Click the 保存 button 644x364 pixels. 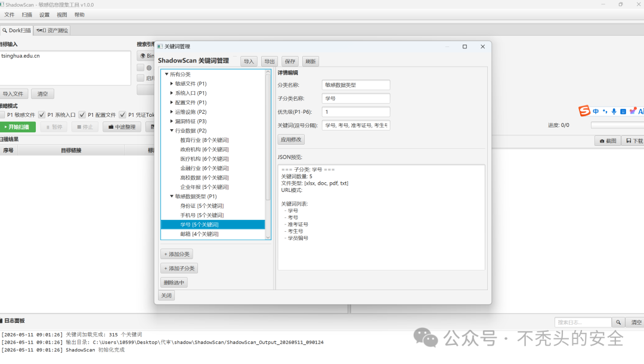point(290,61)
